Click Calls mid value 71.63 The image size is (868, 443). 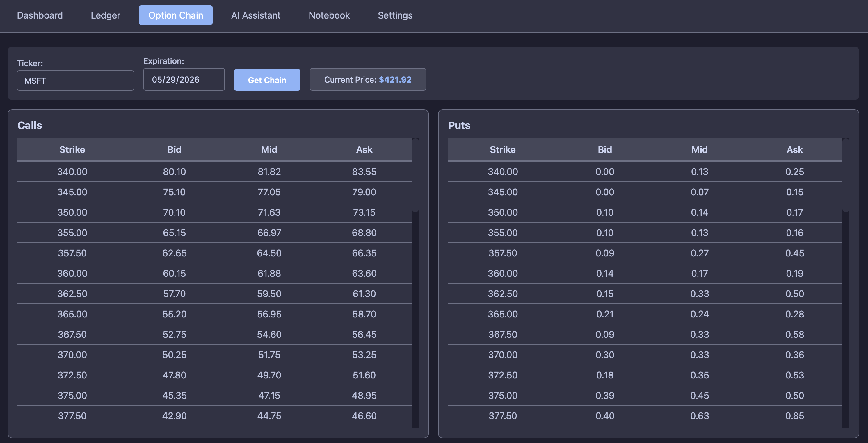269,212
